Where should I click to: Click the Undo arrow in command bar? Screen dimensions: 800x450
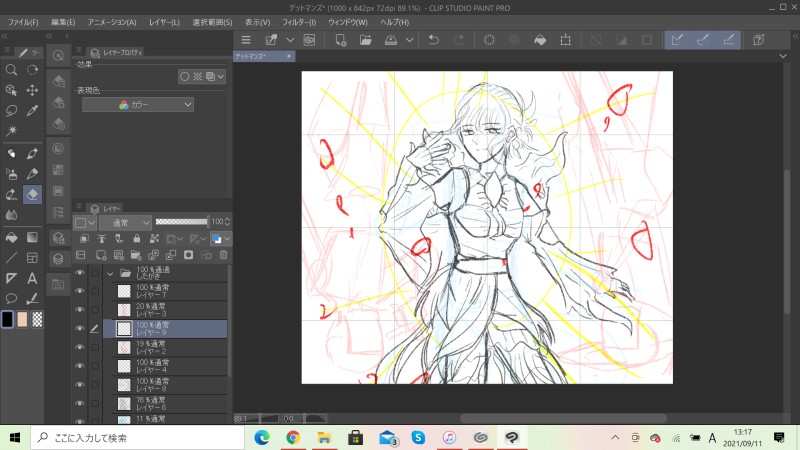click(x=433, y=40)
